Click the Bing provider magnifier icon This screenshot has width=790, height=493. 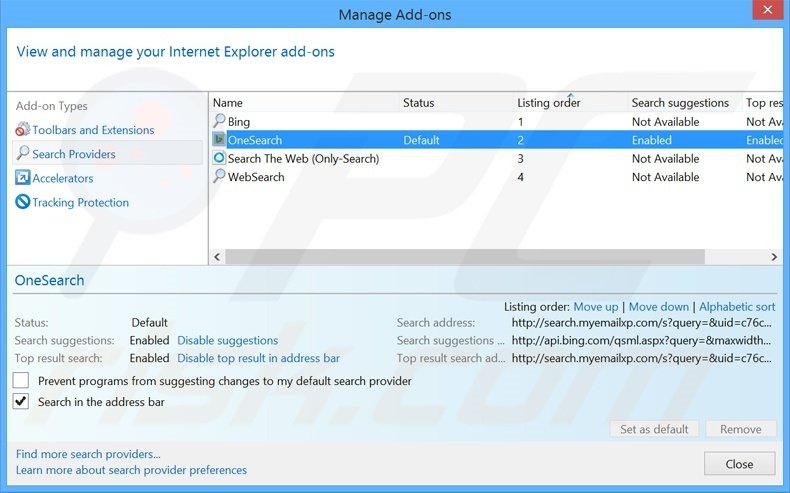coord(219,121)
